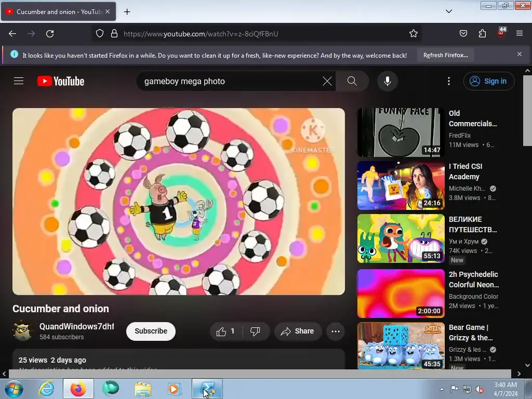Image resolution: width=532 pixels, height=399 pixels.
Task: Open Firefox application hamburger menu
Action: pyautogui.click(x=520, y=33)
